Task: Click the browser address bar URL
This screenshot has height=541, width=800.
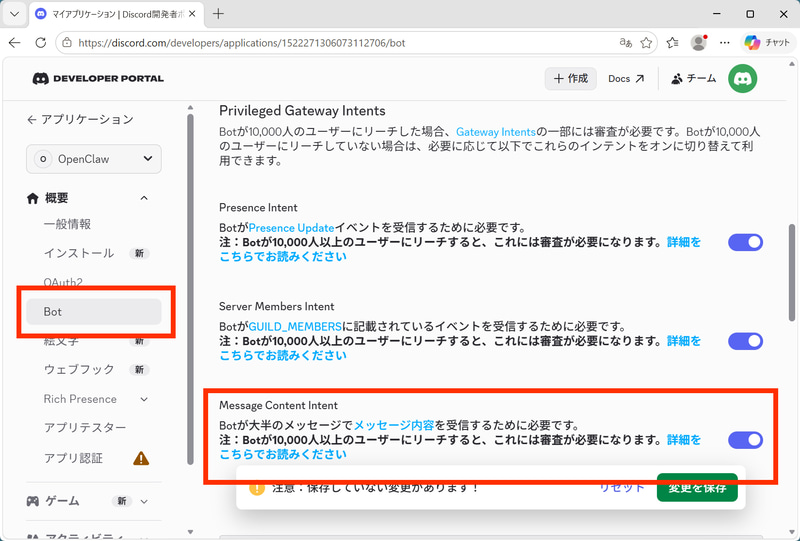Action: [x=242, y=43]
